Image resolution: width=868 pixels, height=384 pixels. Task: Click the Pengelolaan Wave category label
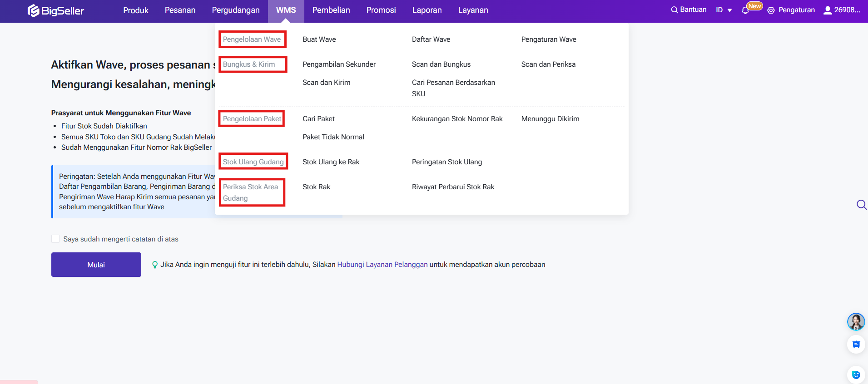click(252, 39)
